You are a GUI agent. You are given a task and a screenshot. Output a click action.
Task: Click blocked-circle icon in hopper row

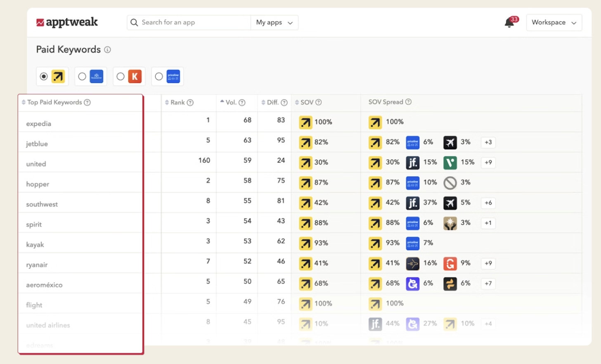click(450, 183)
